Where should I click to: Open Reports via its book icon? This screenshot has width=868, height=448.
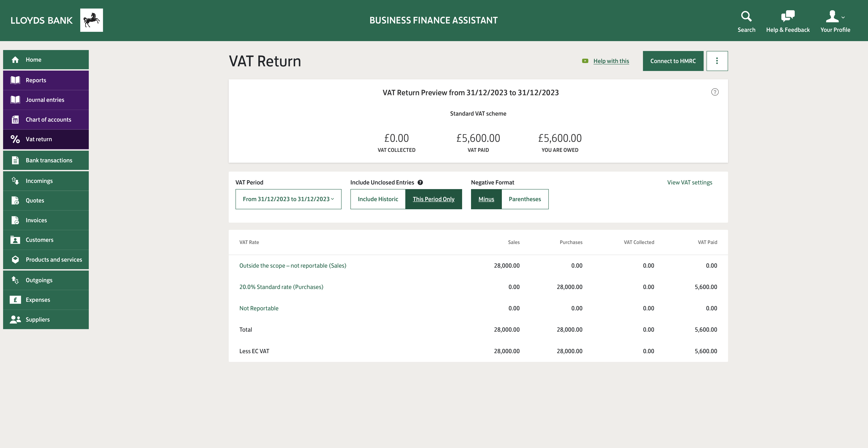16,80
